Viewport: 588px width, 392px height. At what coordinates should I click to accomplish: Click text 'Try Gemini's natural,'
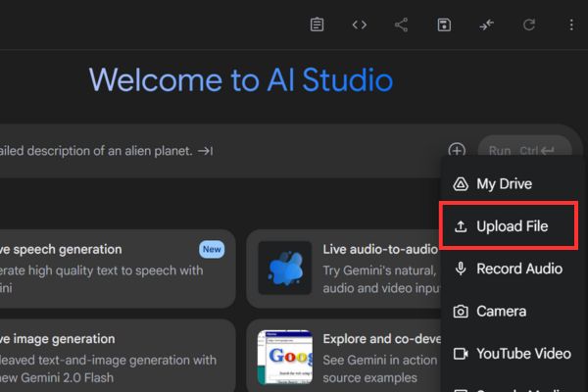pyautogui.click(x=379, y=270)
